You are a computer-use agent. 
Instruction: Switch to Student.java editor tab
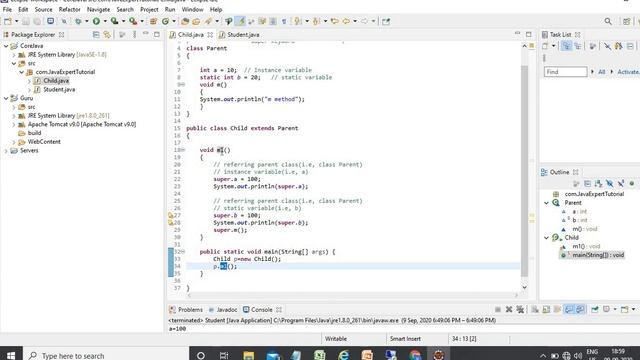click(x=243, y=35)
